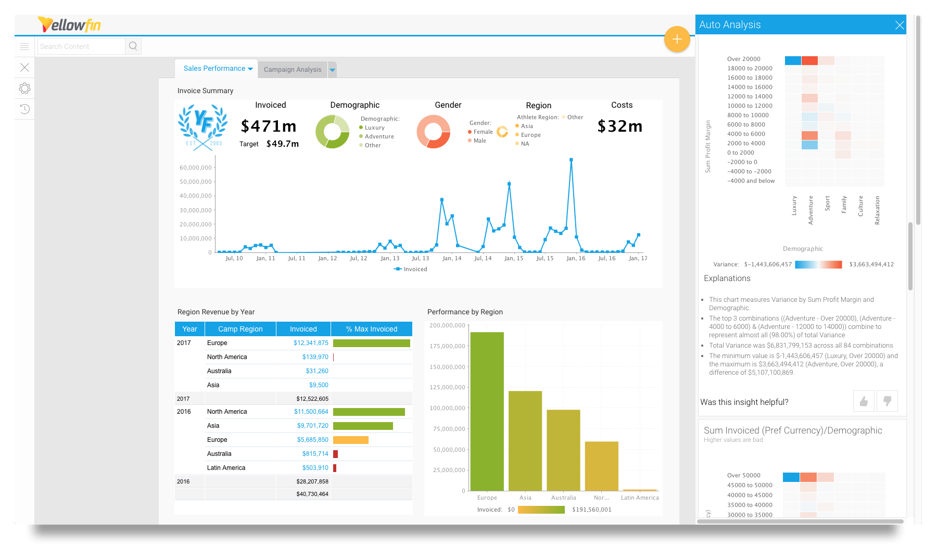Screen dimensions: 937x560
Task: Open the Sales Performance tab dropdown arrow
Action: [x=250, y=69]
